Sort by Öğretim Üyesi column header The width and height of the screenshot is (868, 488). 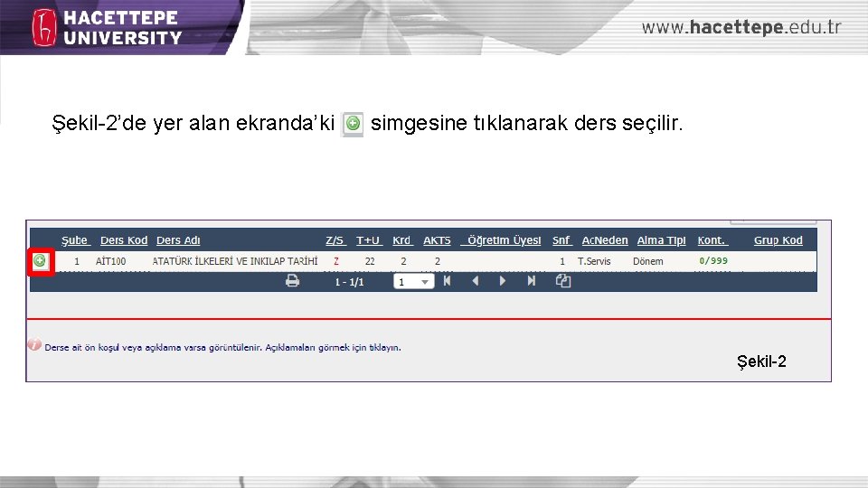point(502,240)
